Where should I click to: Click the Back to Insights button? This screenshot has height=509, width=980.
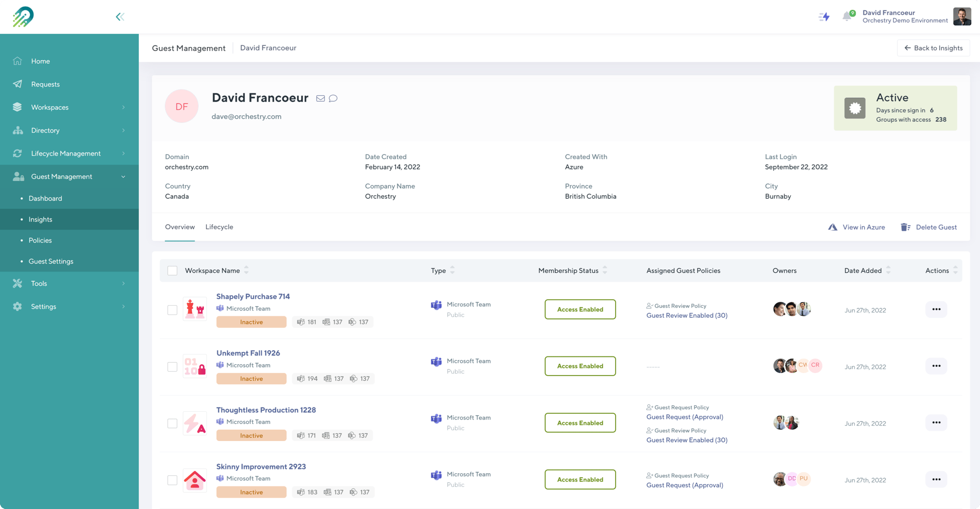point(933,47)
